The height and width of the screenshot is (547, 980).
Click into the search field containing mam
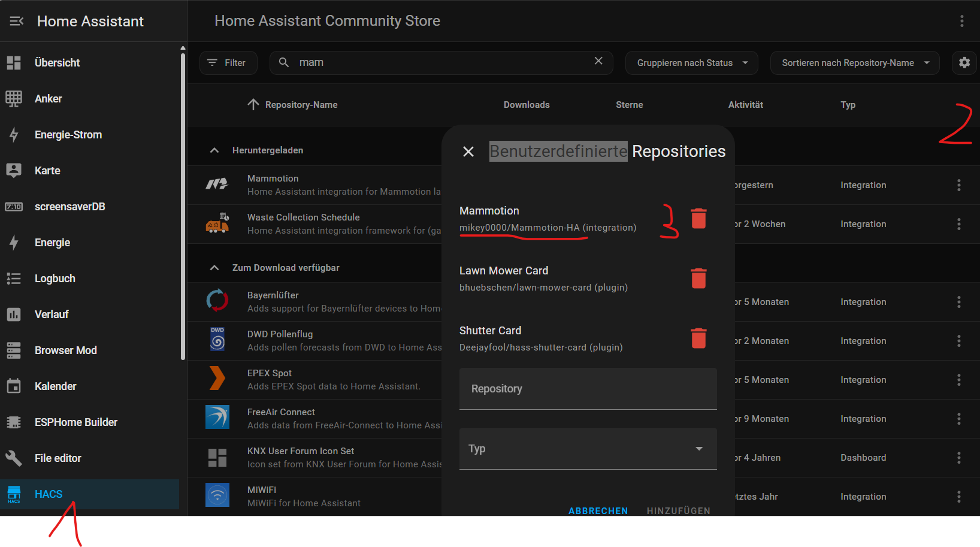pos(440,62)
